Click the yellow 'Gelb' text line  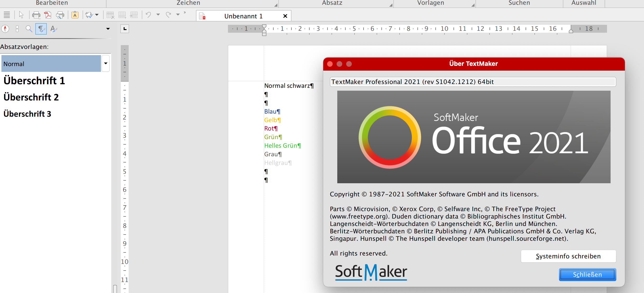(273, 120)
